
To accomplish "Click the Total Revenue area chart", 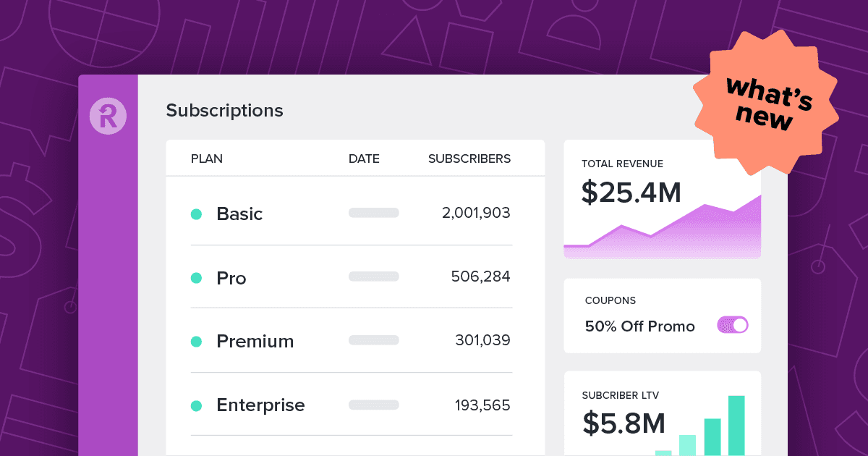I will click(662, 227).
